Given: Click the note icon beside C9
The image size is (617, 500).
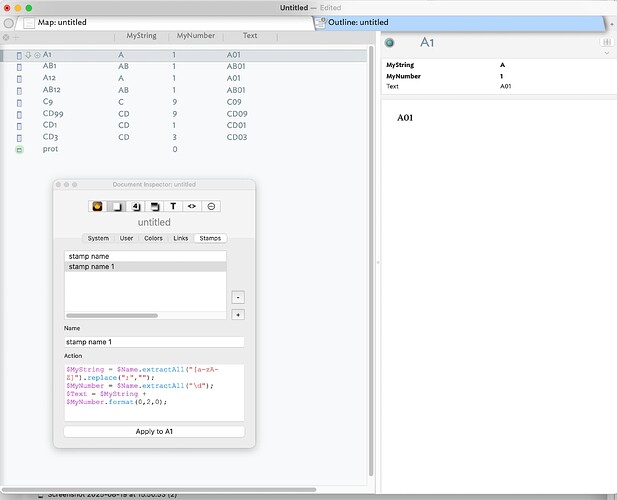Looking at the screenshot, I should (19, 103).
